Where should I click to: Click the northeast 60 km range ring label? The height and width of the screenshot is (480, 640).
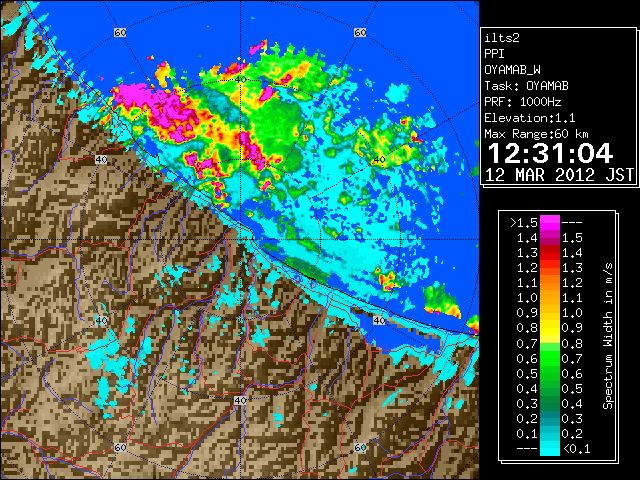[x=360, y=32]
